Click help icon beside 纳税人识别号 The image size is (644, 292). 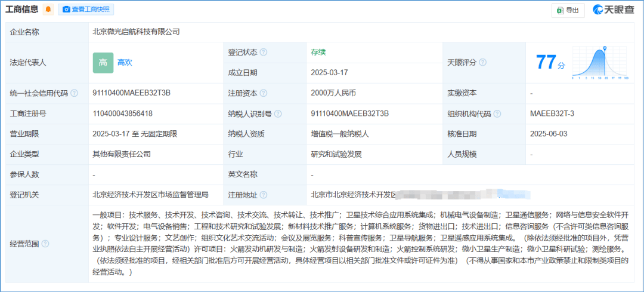278,113
